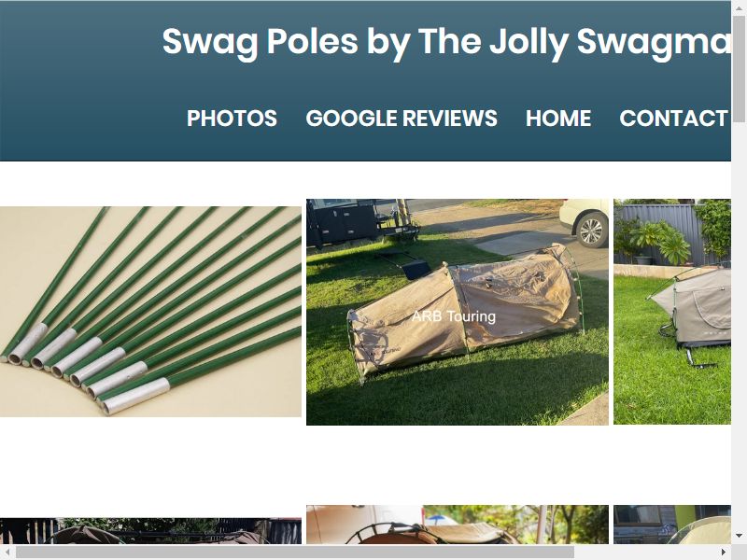Open the green swag poles photo
Screen dimensions: 747x560
[x=150, y=312]
